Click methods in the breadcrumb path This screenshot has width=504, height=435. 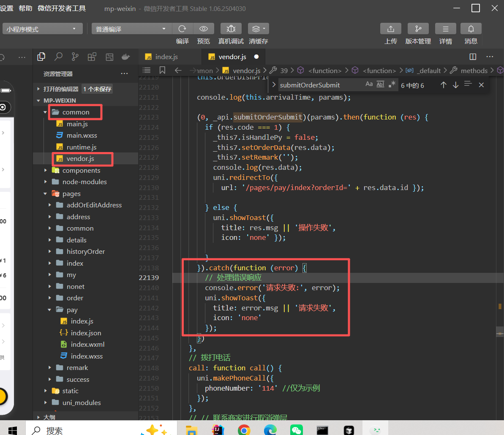(474, 71)
